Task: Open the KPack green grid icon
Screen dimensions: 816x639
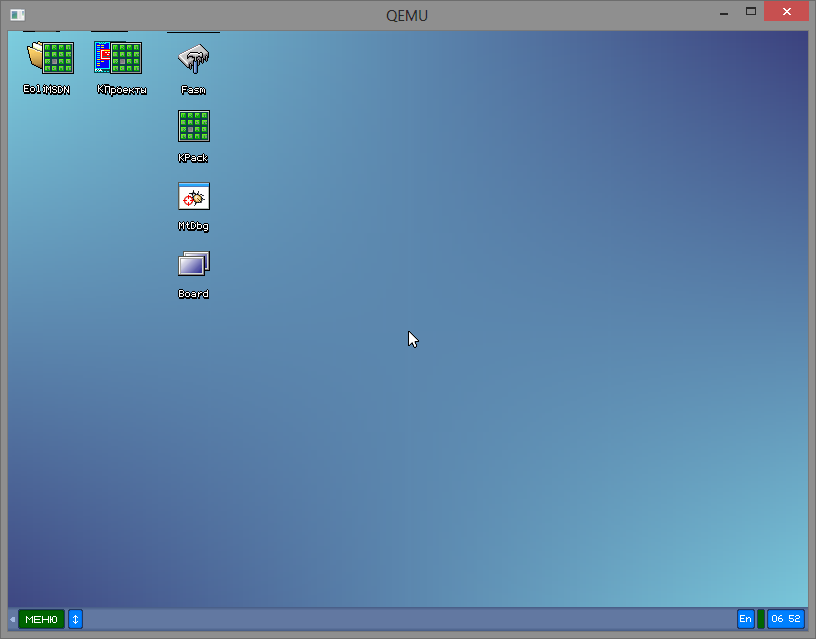Action: pyautogui.click(x=193, y=126)
